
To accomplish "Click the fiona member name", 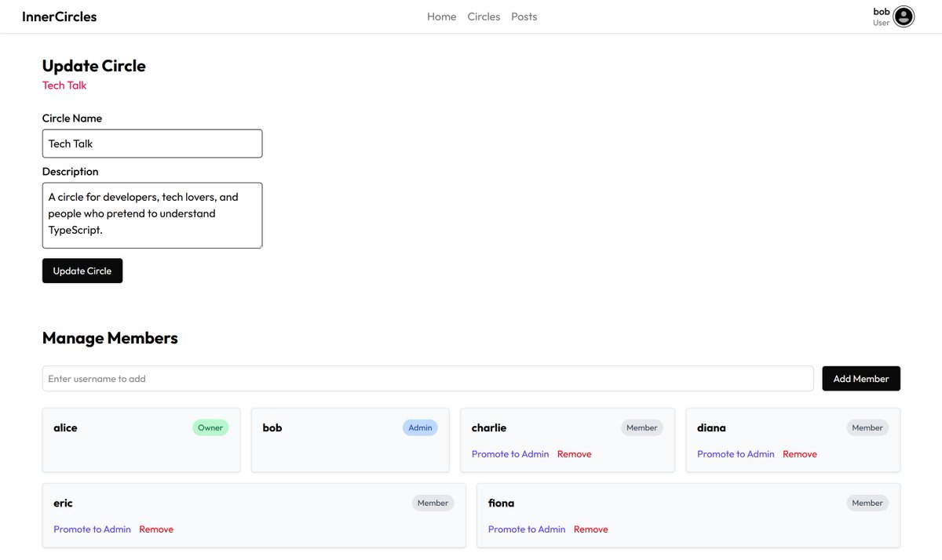I will 501,503.
